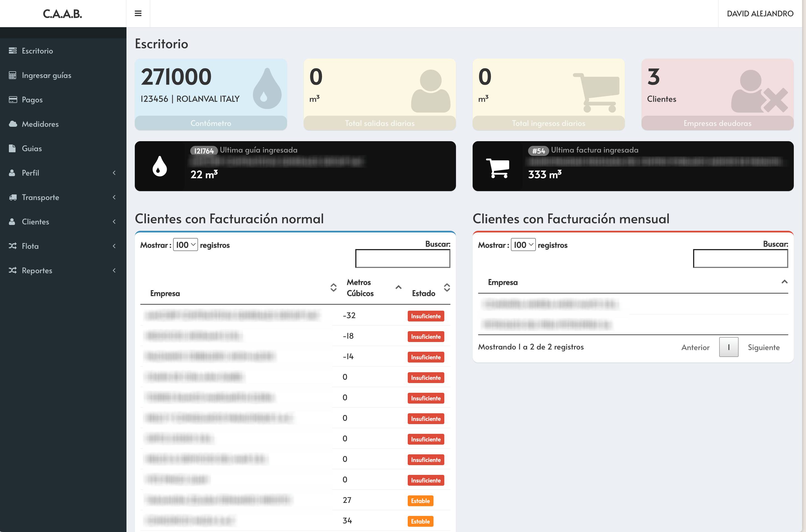Image resolution: width=806 pixels, height=532 pixels.
Task: Click the 333 m³ factura volume
Action: [x=545, y=174]
